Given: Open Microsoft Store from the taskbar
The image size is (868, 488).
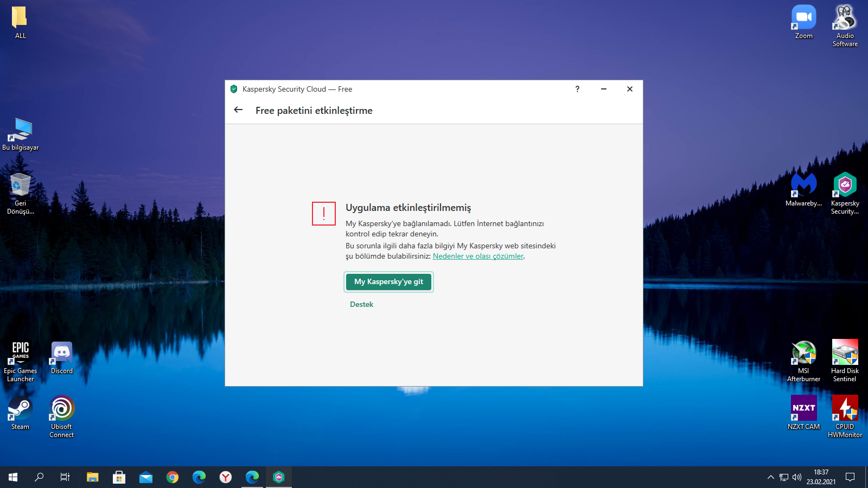Looking at the screenshot, I should click(x=119, y=477).
